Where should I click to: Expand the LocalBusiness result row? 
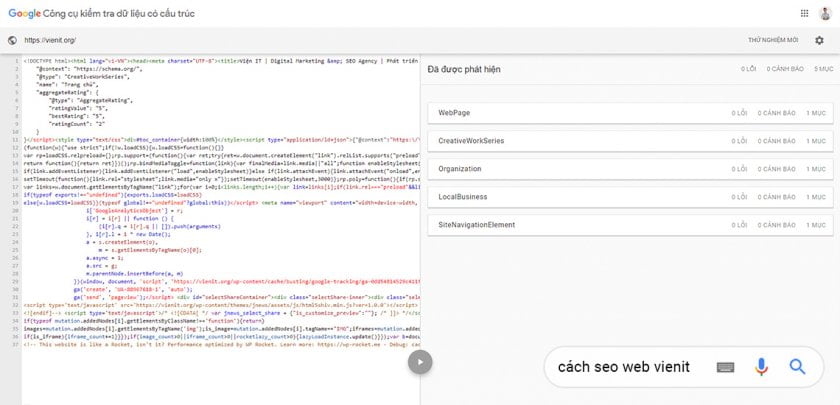[x=630, y=197]
